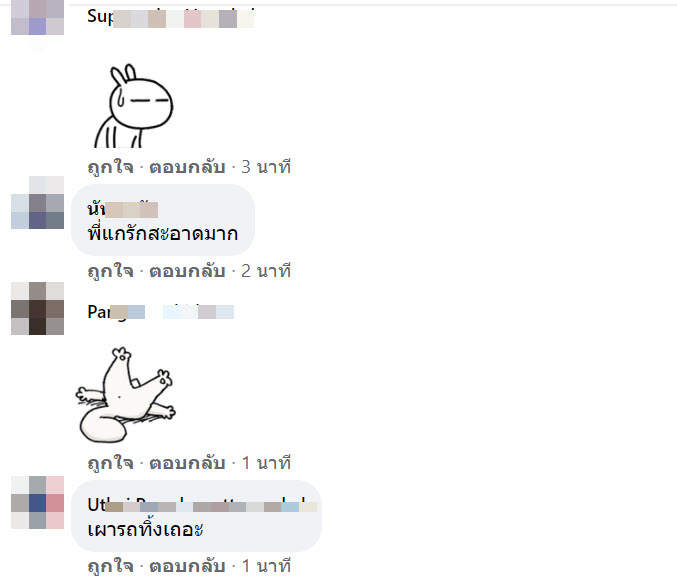Reply to the bird sticker comment

point(187,463)
